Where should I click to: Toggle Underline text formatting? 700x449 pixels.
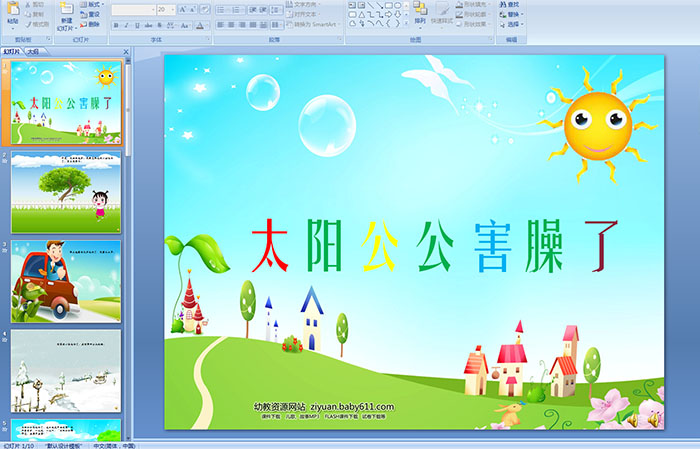(x=135, y=24)
